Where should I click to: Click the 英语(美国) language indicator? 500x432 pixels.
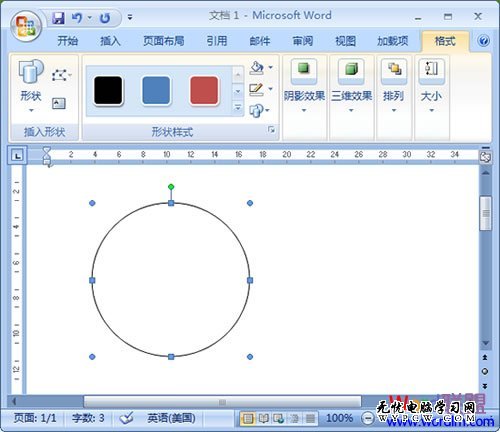click(x=171, y=418)
